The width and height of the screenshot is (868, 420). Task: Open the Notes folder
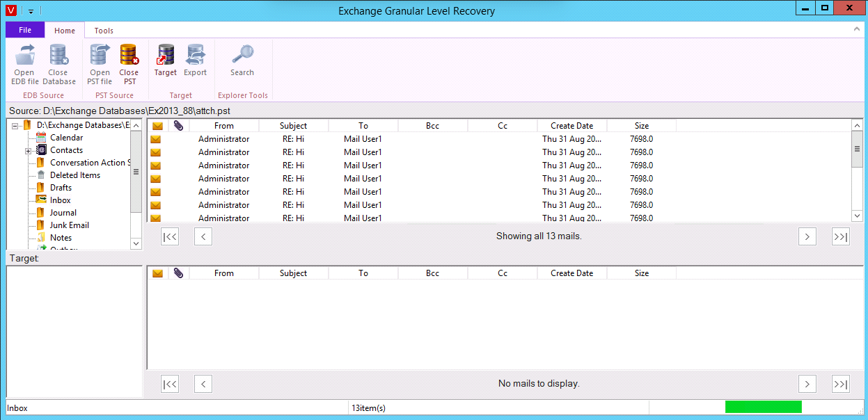point(61,238)
